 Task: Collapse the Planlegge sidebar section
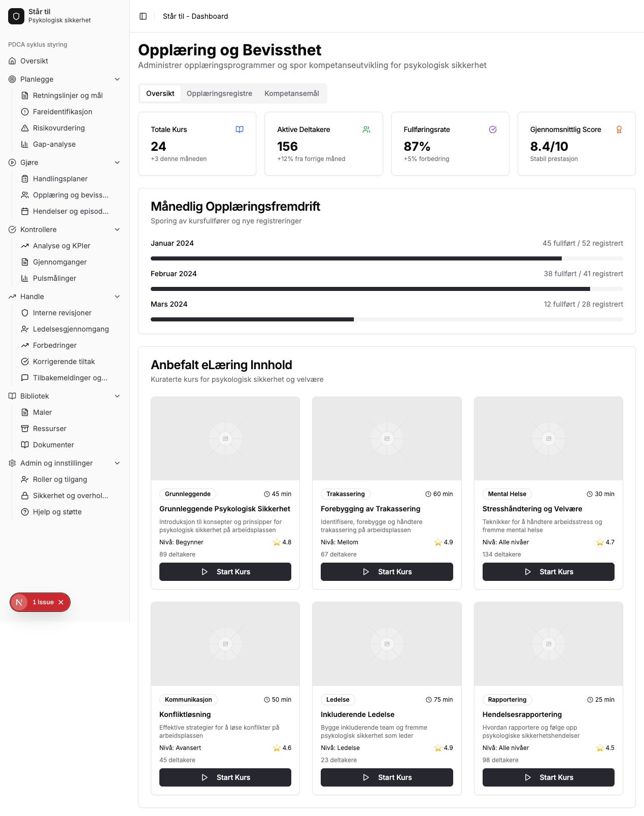[117, 79]
